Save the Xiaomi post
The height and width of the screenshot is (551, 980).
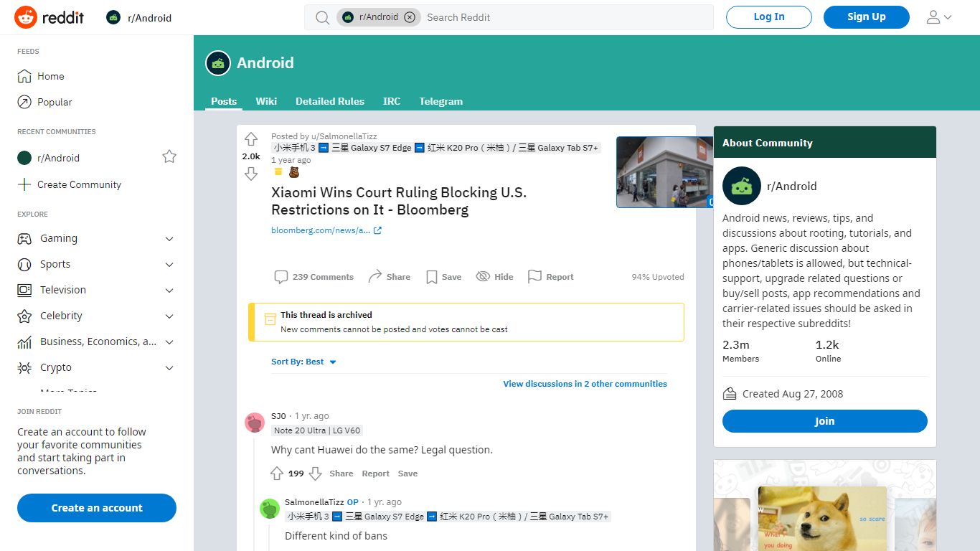click(x=444, y=277)
